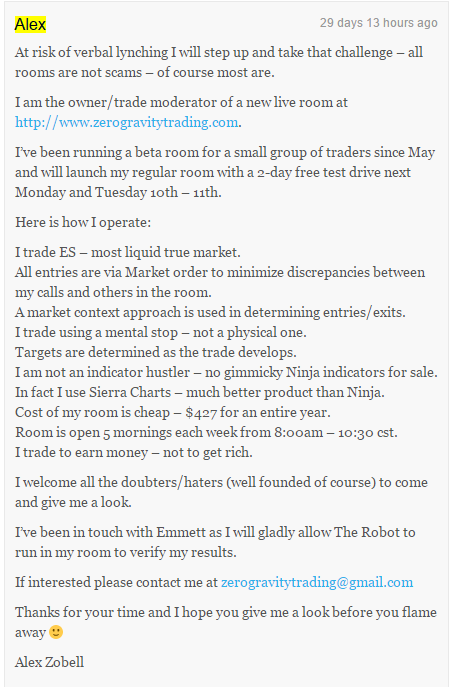
Task: Click the 'I am not an indicator hustler' line
Action: (226, 372)
